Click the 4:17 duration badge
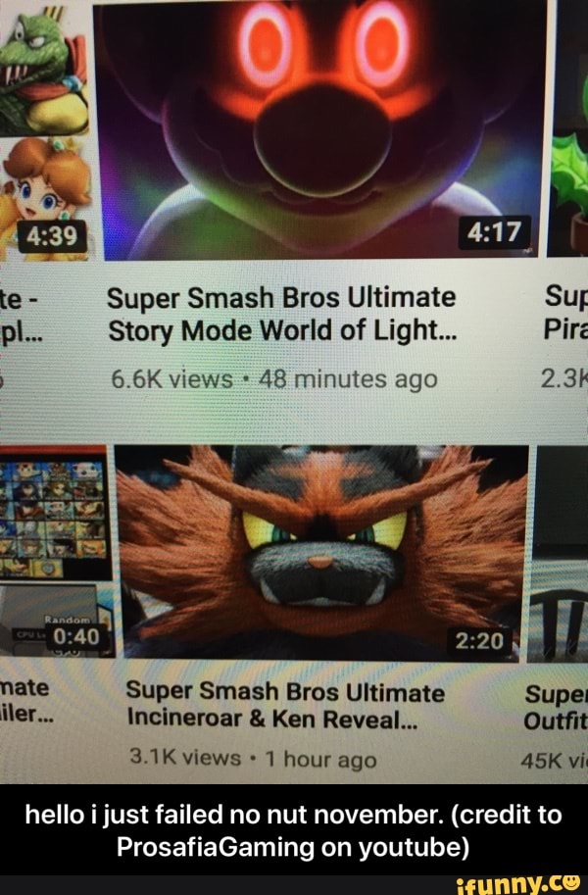The image size is (588, 895). pos(494,233)
